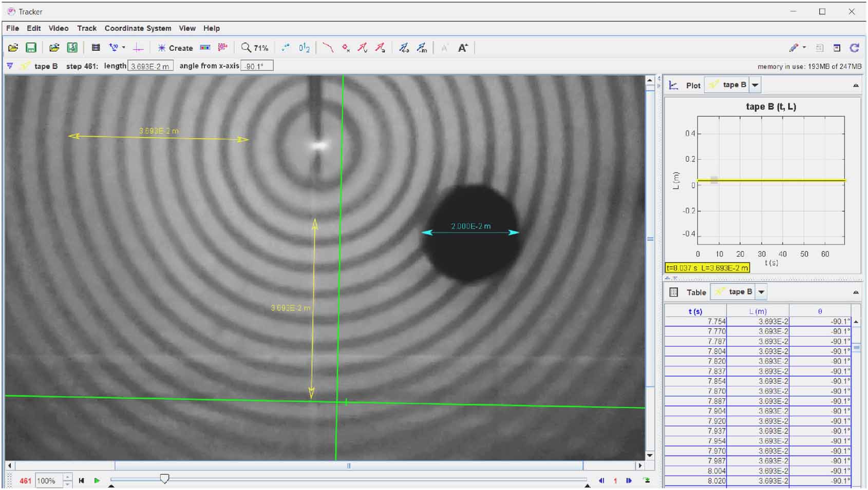The width and height of the screenshot is (868, 490).
Task: Select the calibration tape tool icon
Action: click(x=114, y=48)
